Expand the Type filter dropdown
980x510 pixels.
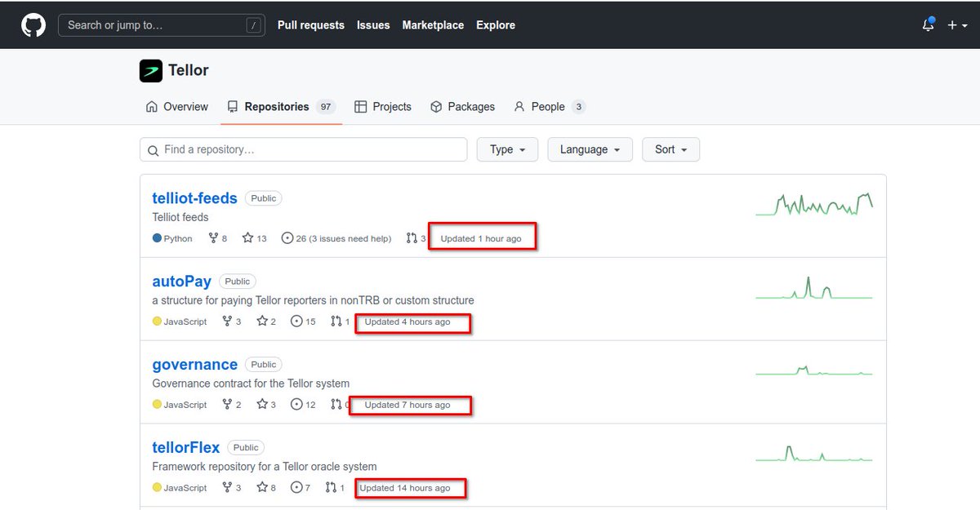tap(507, 149)
